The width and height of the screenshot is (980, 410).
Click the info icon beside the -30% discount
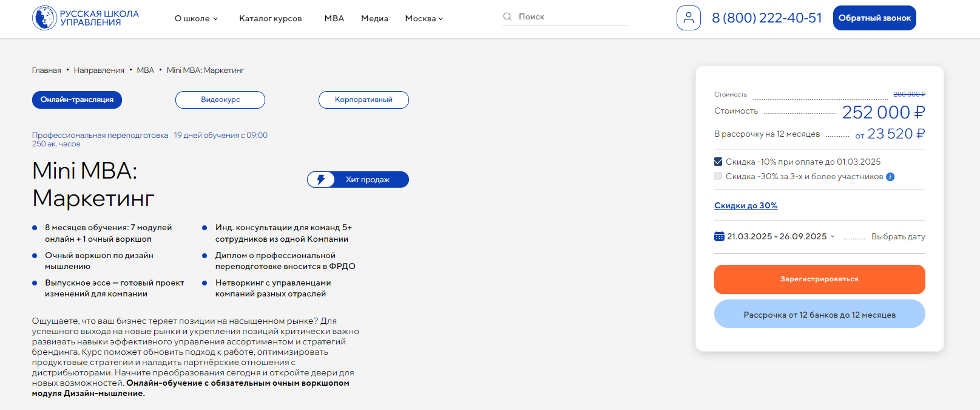click(890, 177)
